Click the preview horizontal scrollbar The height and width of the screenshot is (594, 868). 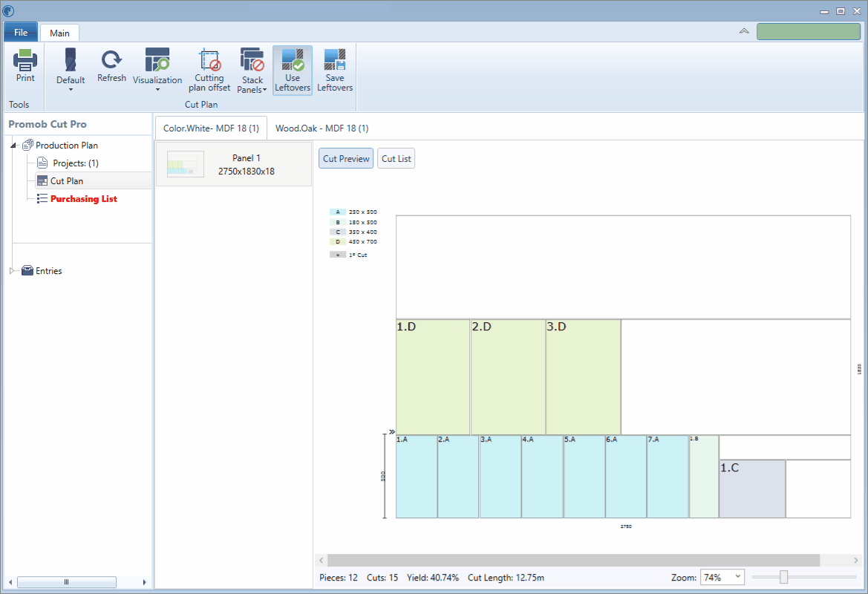point(573,561)
